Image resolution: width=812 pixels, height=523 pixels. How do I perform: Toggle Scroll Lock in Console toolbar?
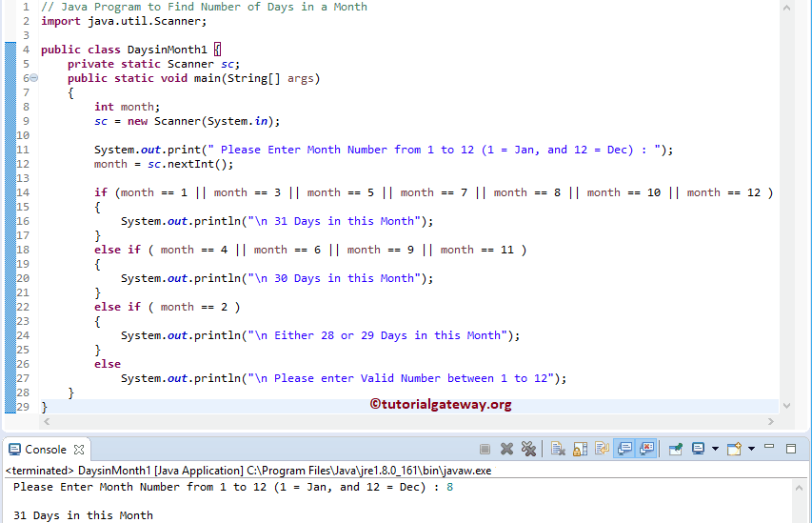click(580, 449)
